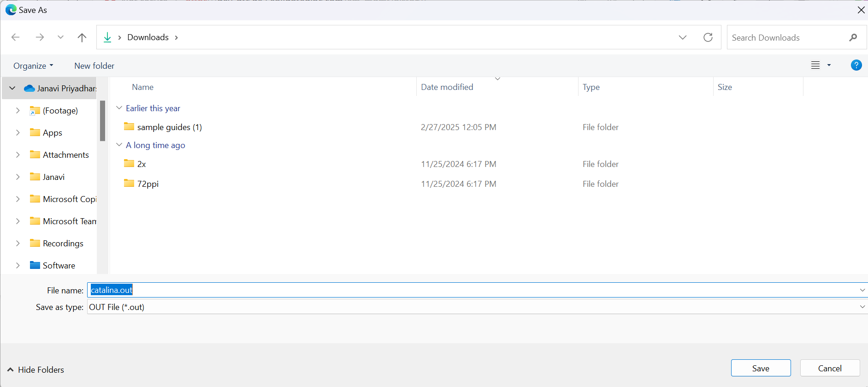Click the OneDrive cloud icon
The width and height of the screenshot is (868, 387).
tap(30, 88)
